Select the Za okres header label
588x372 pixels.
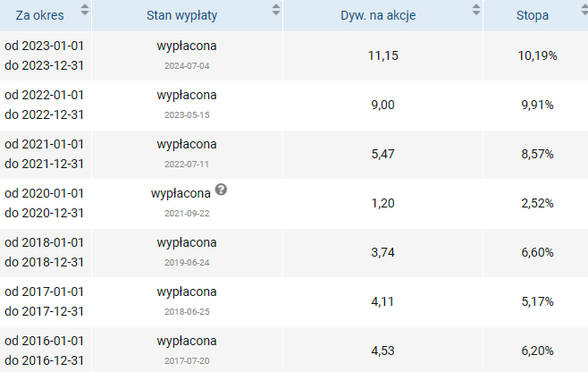[x=39, y=15]
